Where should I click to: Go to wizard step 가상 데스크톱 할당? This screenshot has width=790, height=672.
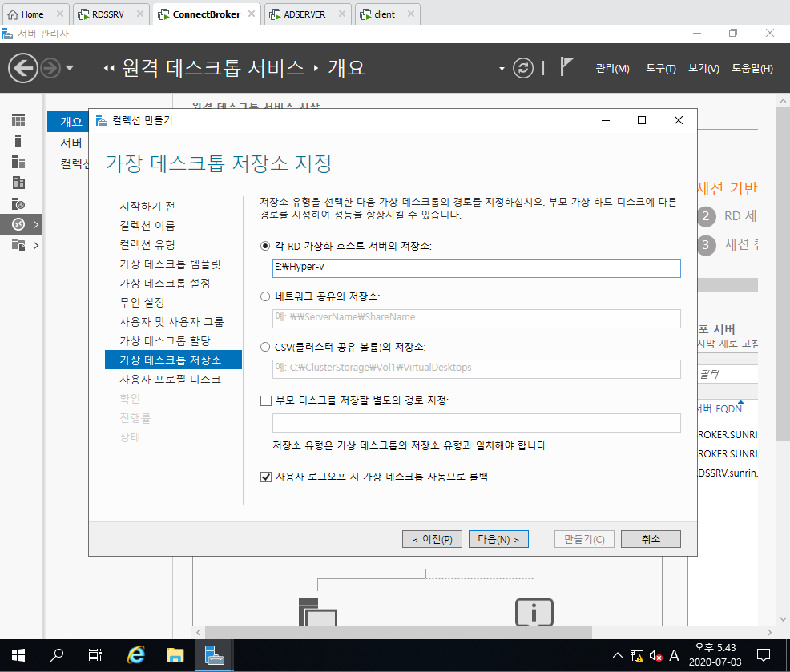[165, 341]
